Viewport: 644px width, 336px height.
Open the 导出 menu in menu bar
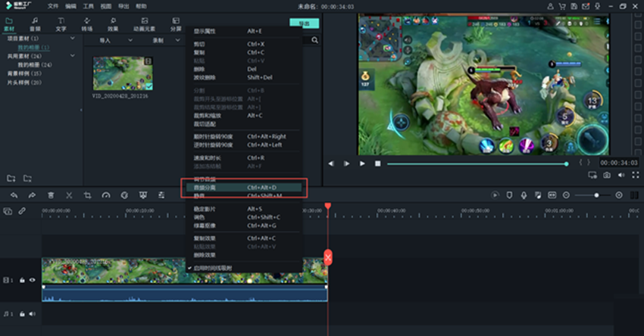pyautogui.click(x=123, y=6)
